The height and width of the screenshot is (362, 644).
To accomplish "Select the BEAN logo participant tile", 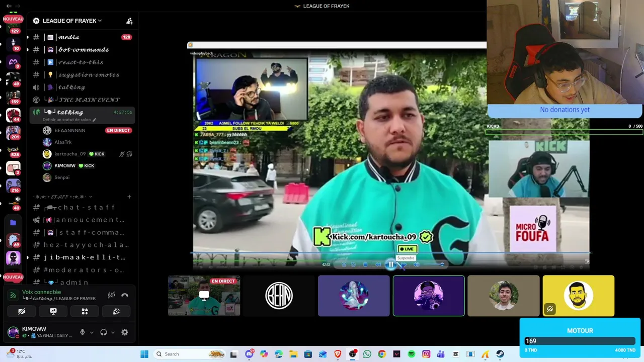I will coord(279,296).
